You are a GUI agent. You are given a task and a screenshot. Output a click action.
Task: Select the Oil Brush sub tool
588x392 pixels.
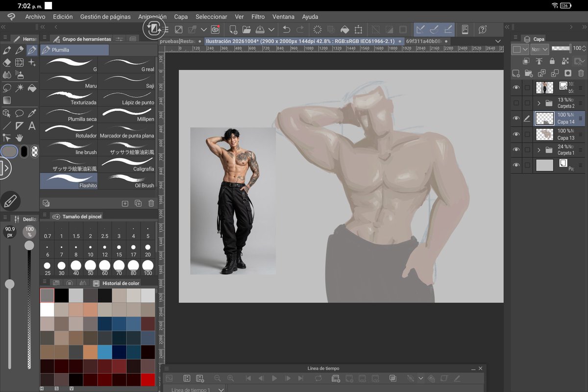(x=127, y=181)
